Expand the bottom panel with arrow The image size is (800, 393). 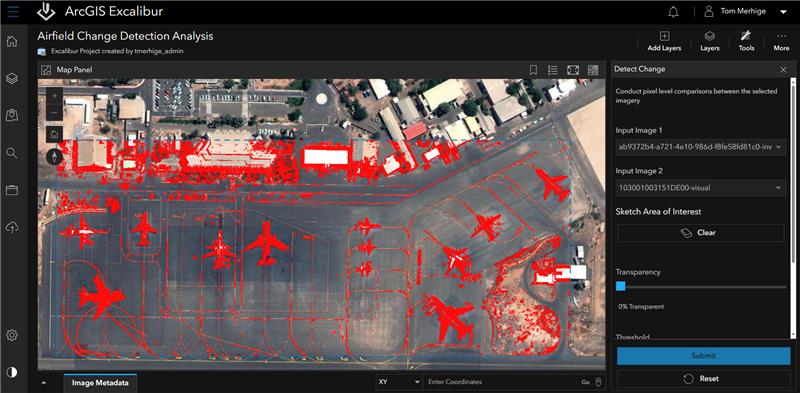coord(43,382)
